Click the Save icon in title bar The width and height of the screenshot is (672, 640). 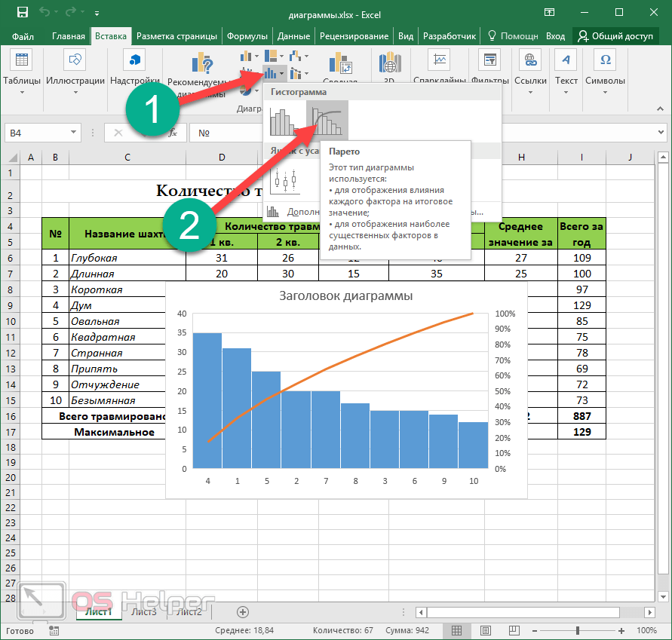[22, 13]
